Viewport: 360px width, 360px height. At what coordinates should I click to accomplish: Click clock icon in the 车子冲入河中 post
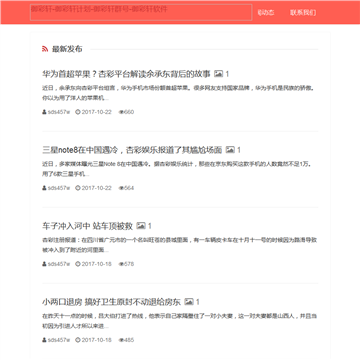[78, 264]
